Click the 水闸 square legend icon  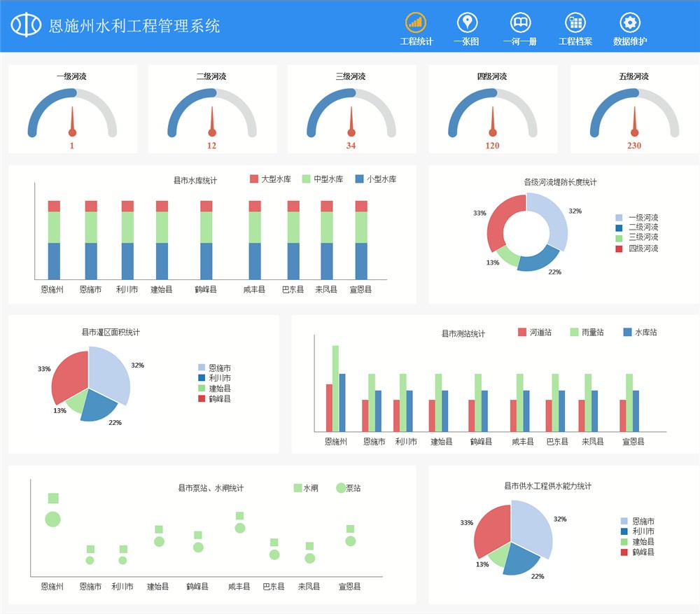coord(297,488)
